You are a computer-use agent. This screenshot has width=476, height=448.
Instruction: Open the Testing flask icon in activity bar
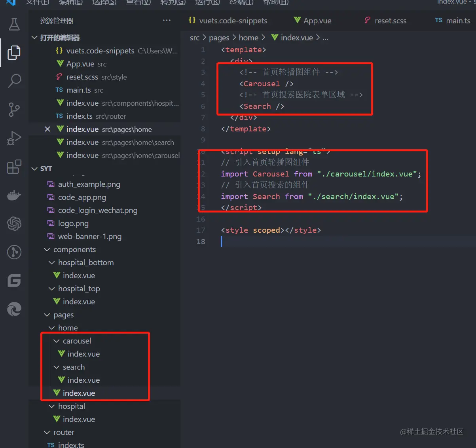14,24
